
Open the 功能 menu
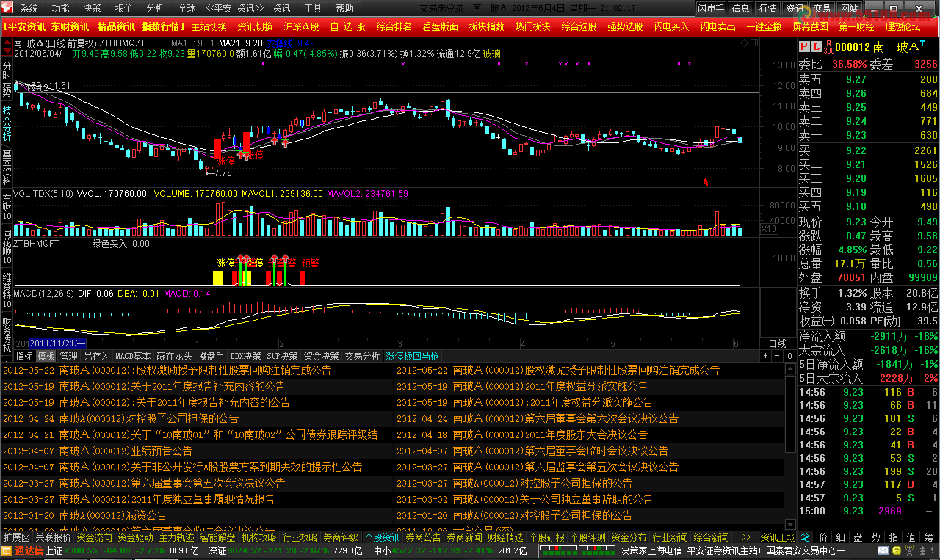click(60, 8)
